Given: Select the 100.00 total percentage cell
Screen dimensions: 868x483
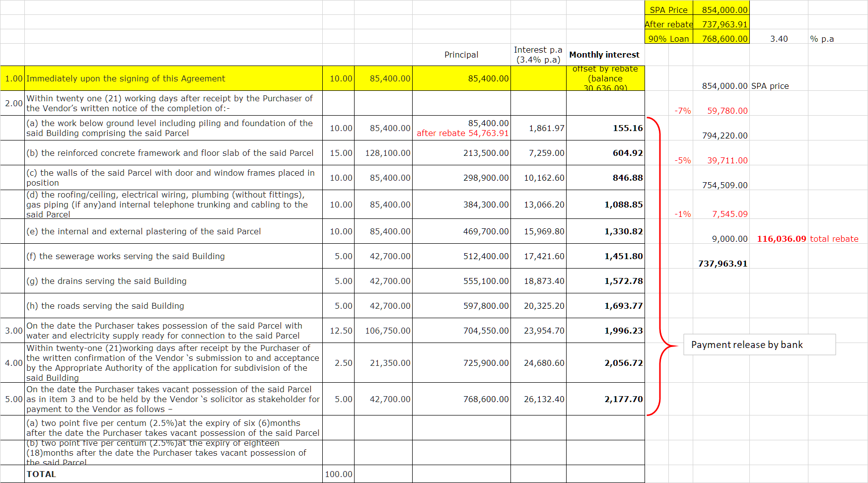Looking at the screenshot, I should (339, 474).
